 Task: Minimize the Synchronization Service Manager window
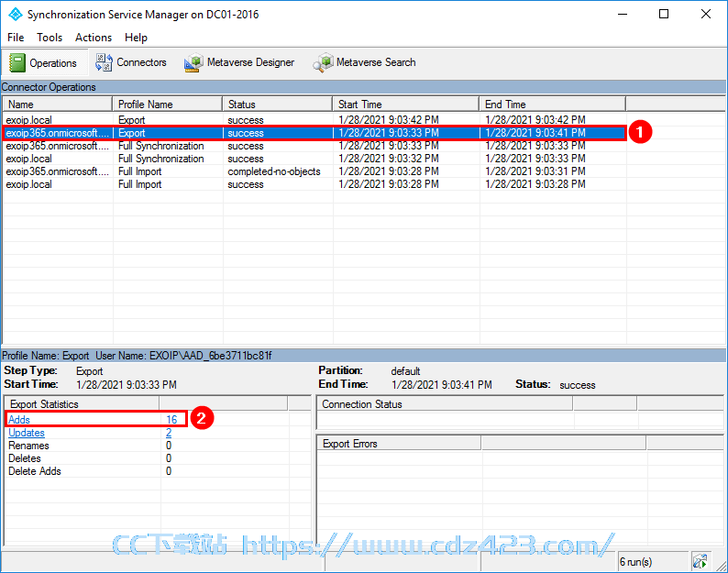point(623,15)
